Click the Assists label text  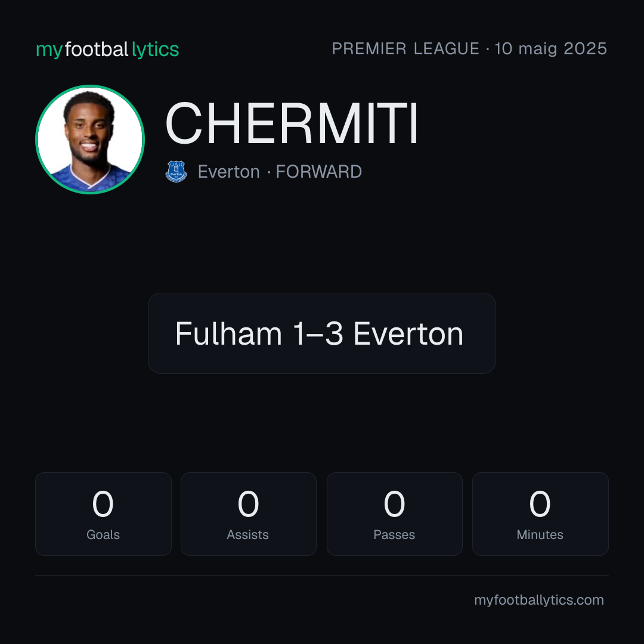coord(247,535)
